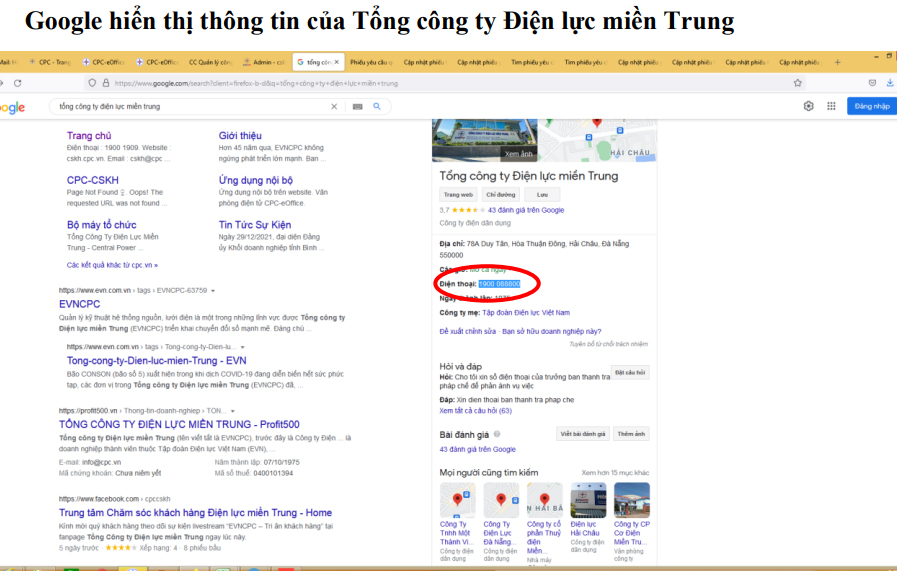Open a new browser tab with plus
The height and width of the screenshot is (571, 897).
[x=838, y=62]
